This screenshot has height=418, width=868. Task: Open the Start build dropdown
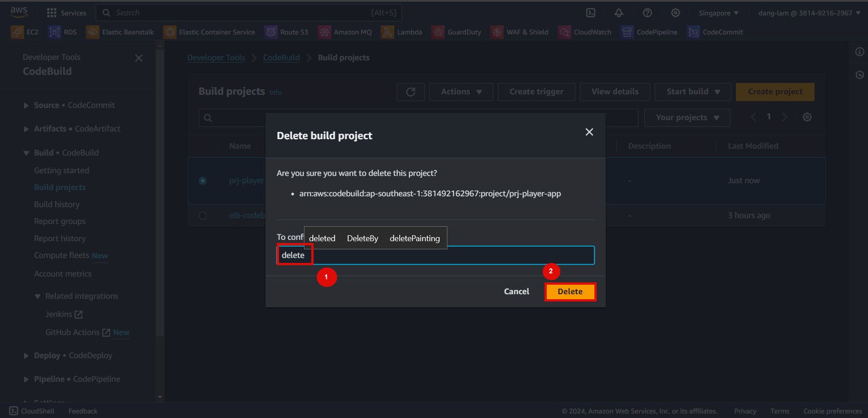click(x=693, y=92)
